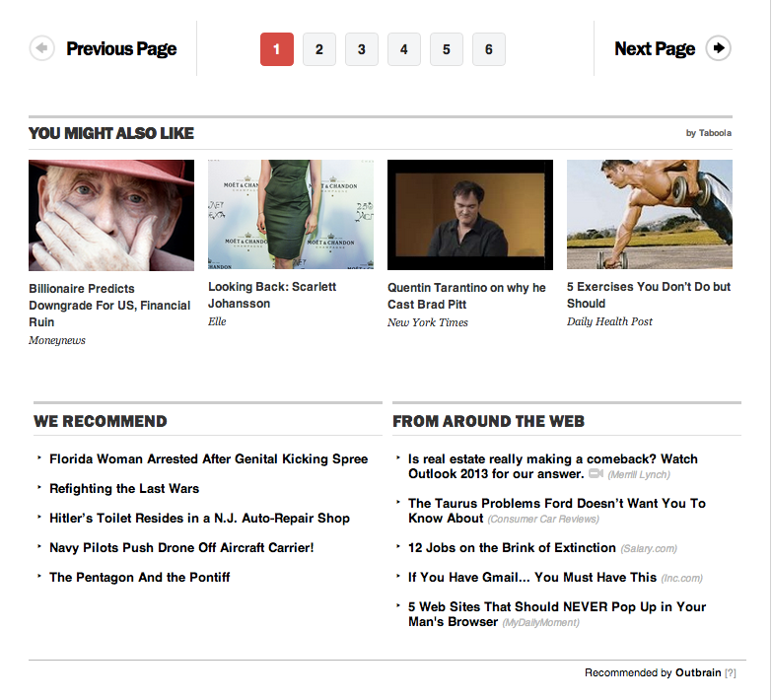Screen dimensions: 772x700
Task: Open 12 Jobs on the Brink of Extinction
Action: click(x=512, y=548)
